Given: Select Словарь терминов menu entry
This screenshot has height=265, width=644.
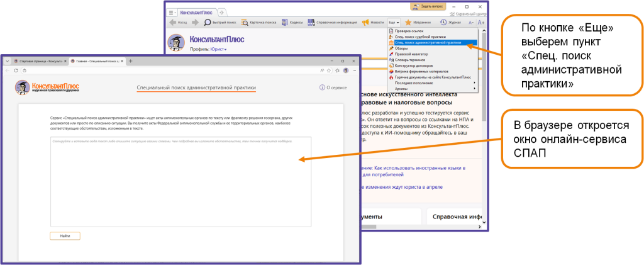Looking at the screenshot, I should [x=433, y=60].
